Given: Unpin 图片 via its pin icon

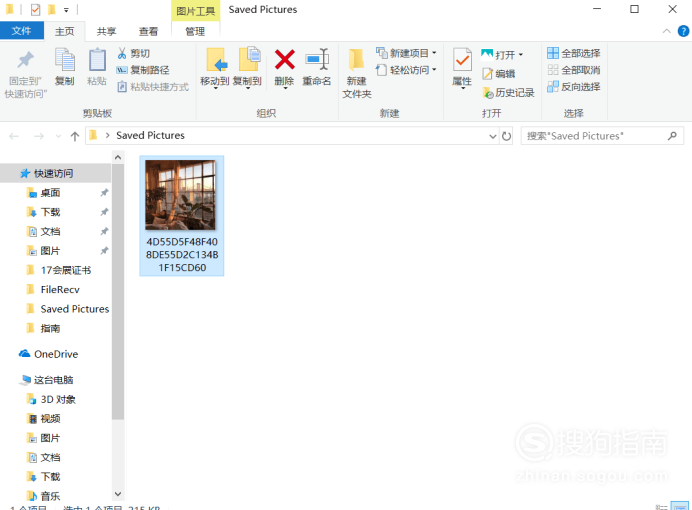Looking at the screenshot, I should coord(104,251).
